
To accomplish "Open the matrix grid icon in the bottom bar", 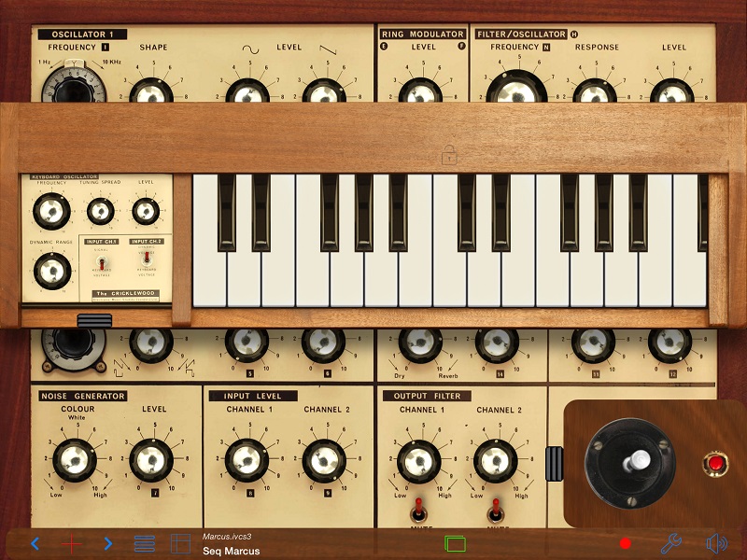I will pos(180,543).
